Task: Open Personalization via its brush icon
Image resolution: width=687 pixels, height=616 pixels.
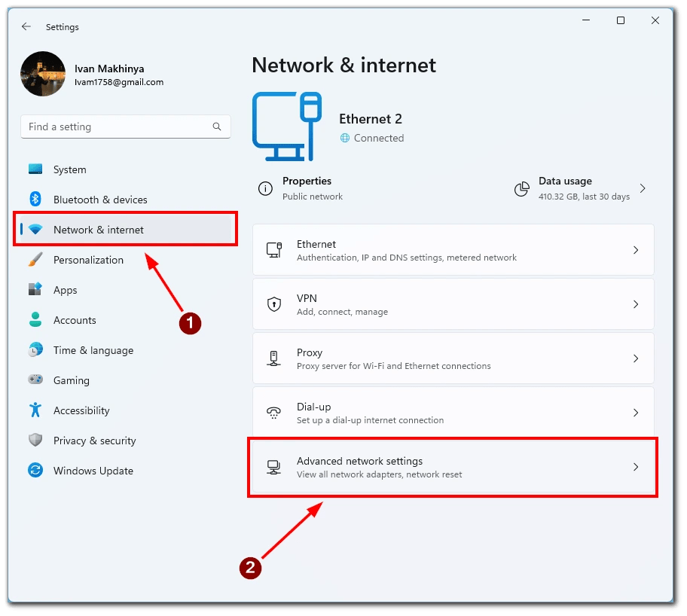Action: pos(35,259)
